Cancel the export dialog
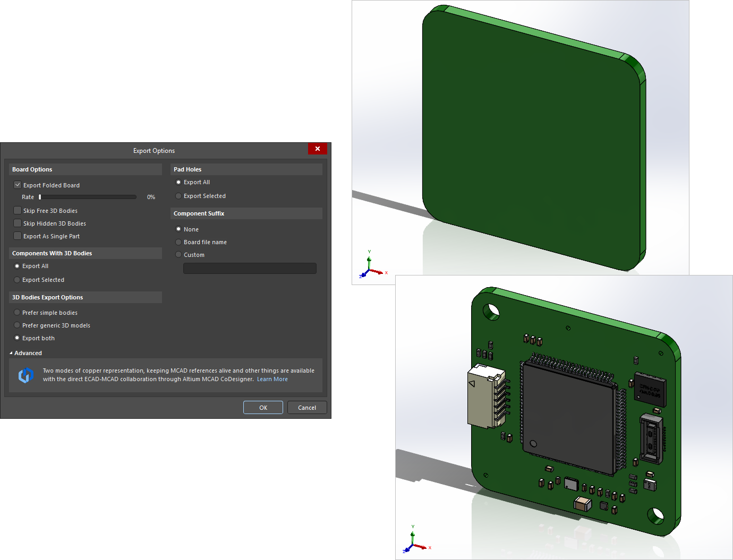Viewport: 733px width, 560px height. point(307,407)
